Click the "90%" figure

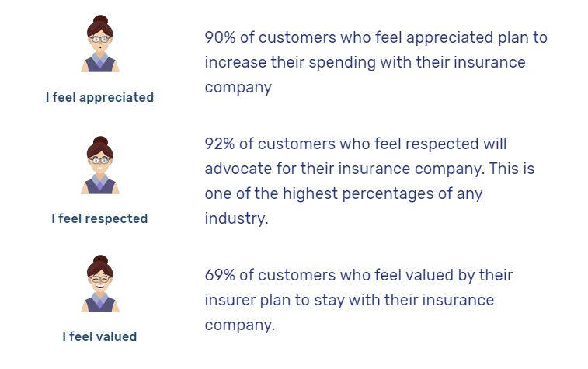[x=221, y=37]
